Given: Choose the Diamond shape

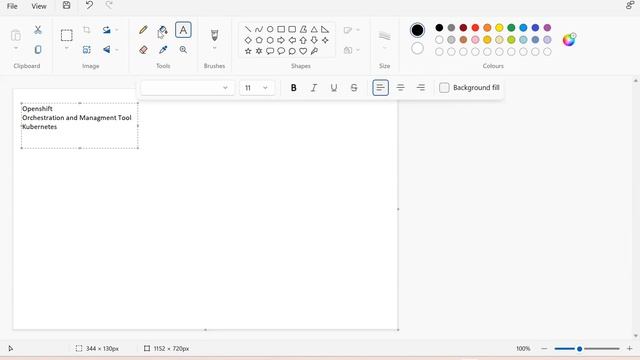Looking at the screenshot, I should (248, 40).
